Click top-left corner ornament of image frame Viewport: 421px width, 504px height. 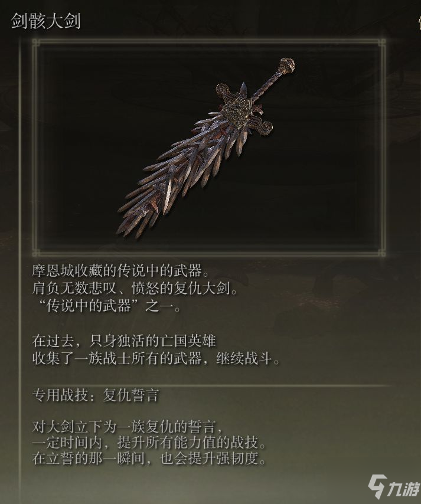pos(36,42)
